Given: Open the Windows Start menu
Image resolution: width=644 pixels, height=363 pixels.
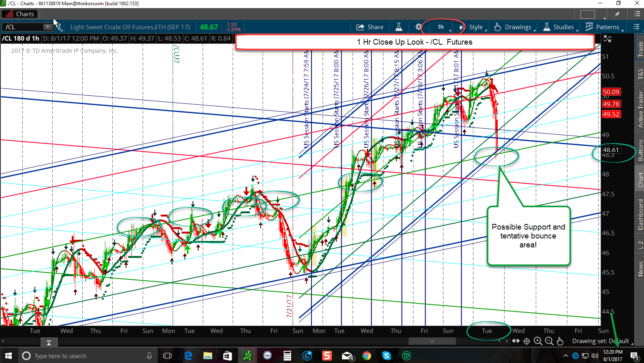Looking at the screenshot, I should pos(9,356).
